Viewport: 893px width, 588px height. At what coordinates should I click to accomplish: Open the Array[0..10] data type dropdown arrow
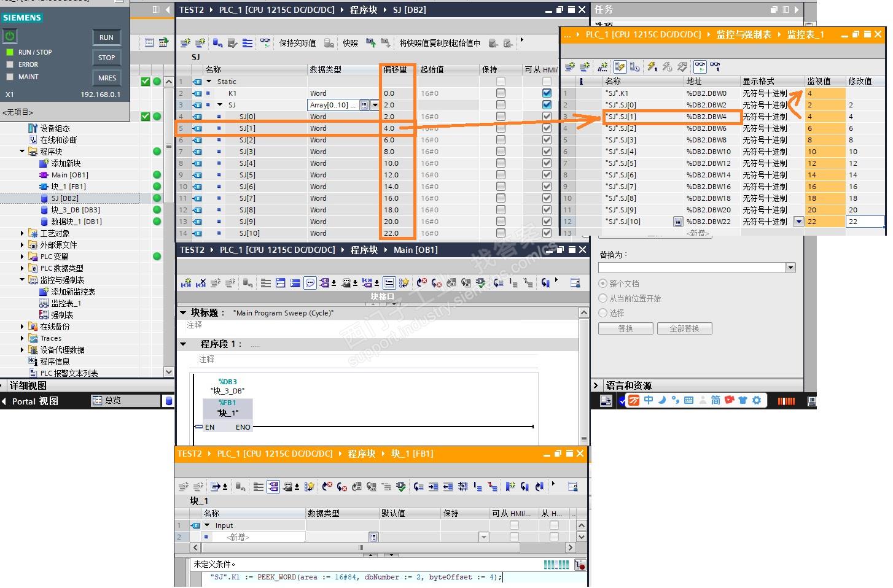pyautogui.click(x=375, y=105)
